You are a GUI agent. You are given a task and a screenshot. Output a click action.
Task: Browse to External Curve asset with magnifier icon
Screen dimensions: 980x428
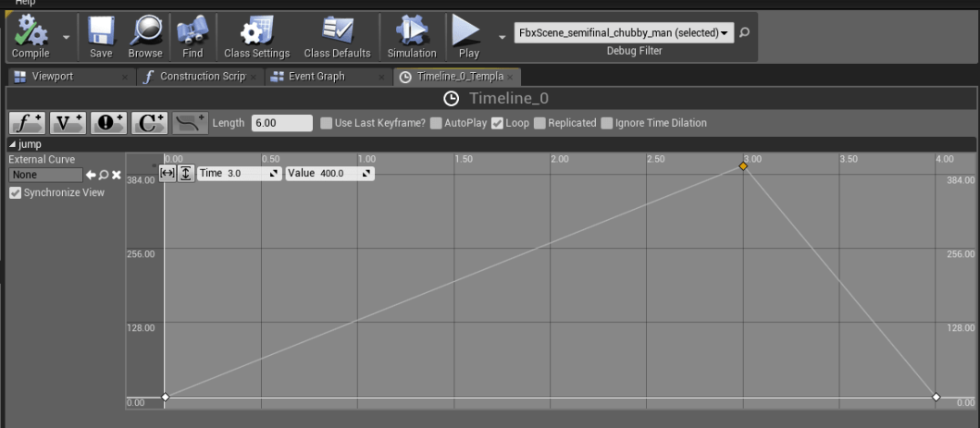coord(104,176)
